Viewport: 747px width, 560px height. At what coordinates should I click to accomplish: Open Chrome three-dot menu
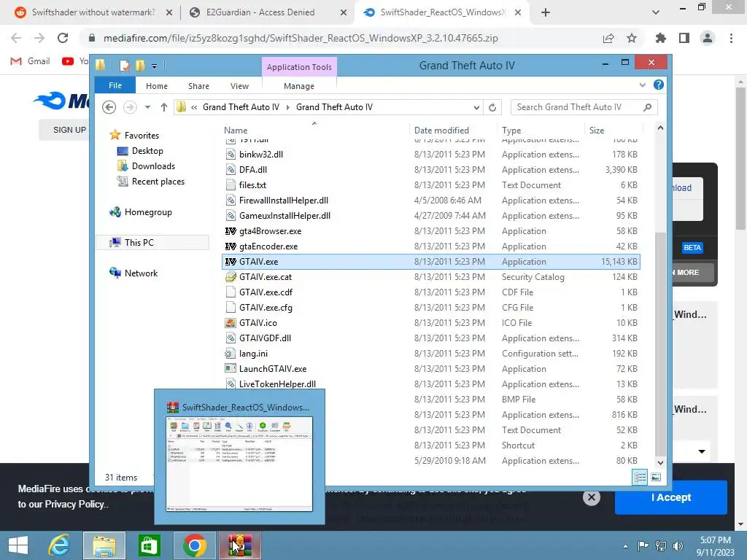coord(731,38)
